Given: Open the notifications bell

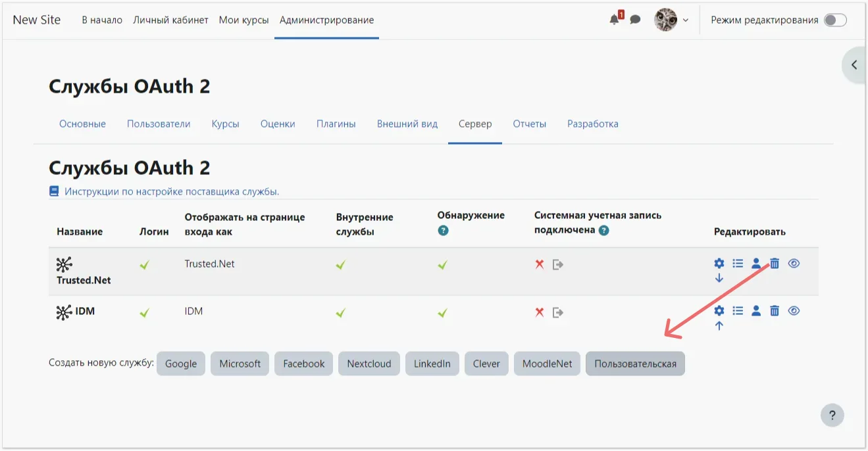Looking at the screenshot, I should pos(614,20).
